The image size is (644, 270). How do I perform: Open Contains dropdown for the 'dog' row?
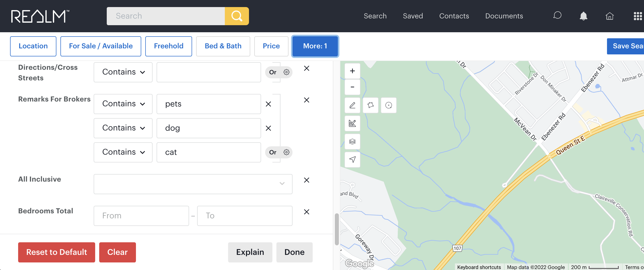[123, 128]
